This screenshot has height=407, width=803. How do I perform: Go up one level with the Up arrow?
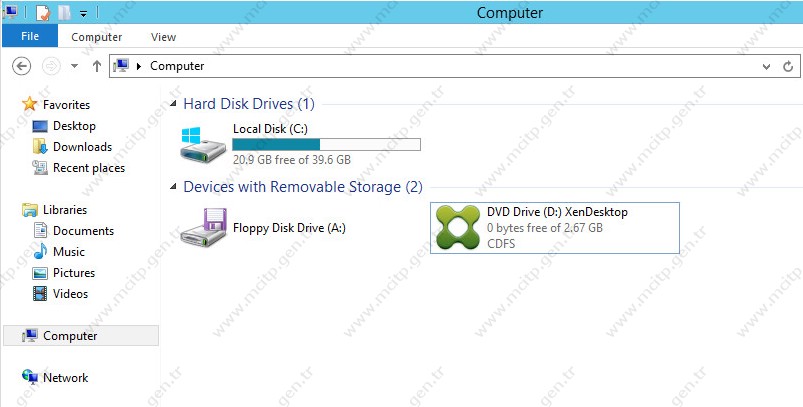point(97,66)
